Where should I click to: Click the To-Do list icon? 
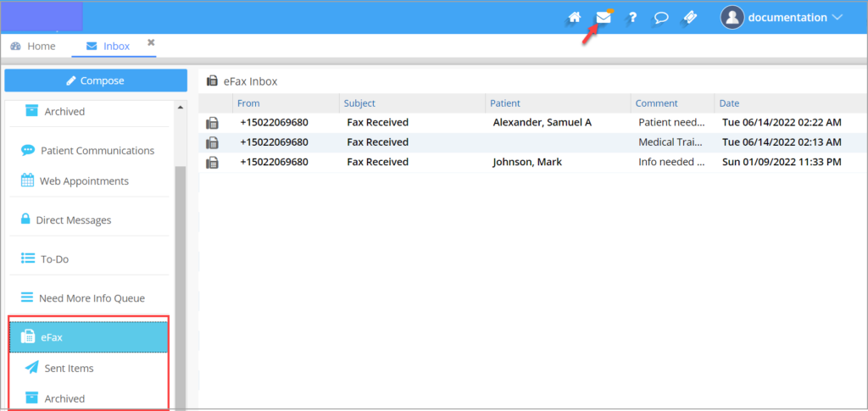pyautogui.click(x=28, y=258)
